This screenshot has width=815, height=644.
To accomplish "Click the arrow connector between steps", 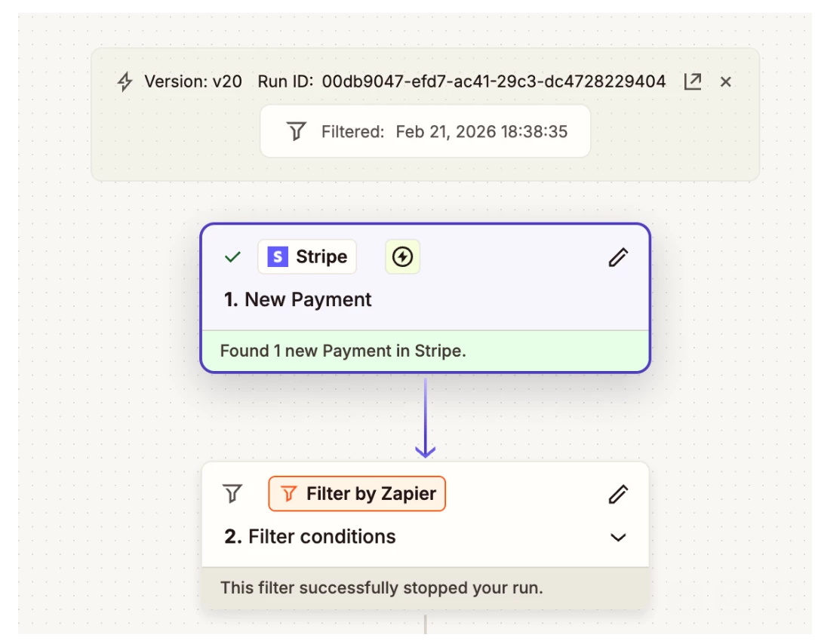I will point(425,418).
